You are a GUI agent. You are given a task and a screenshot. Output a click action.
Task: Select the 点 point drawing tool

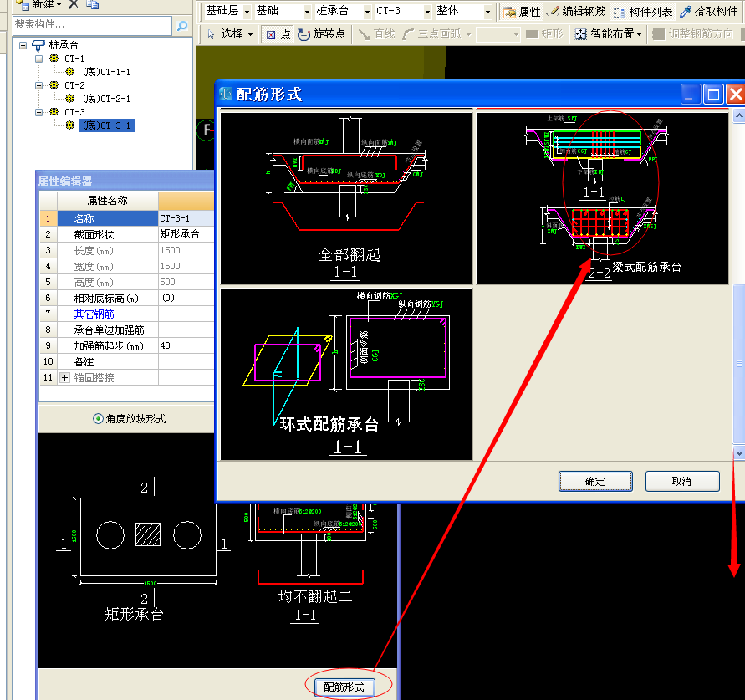[278, 34]
